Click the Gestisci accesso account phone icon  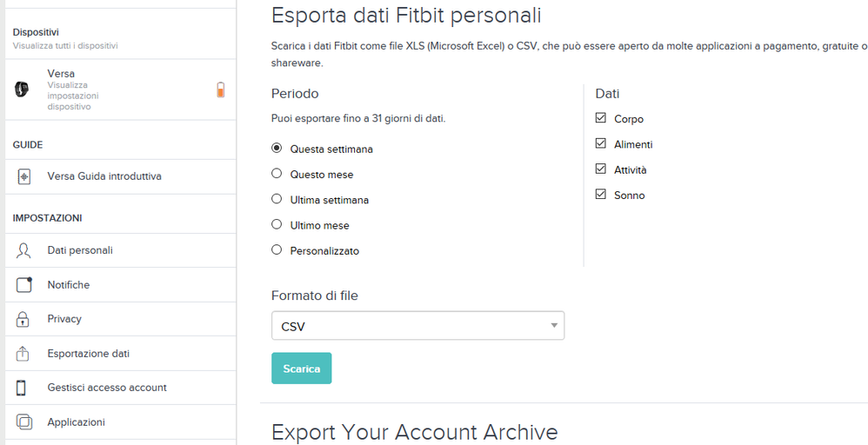tap(21, 388)
